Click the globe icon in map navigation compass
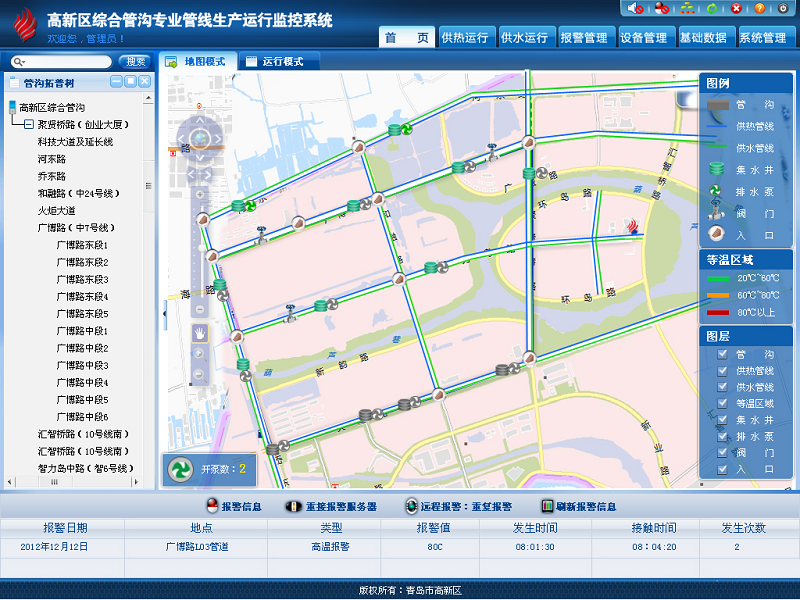800x600 pixels. pyautogui.click(x=199, y=138)
